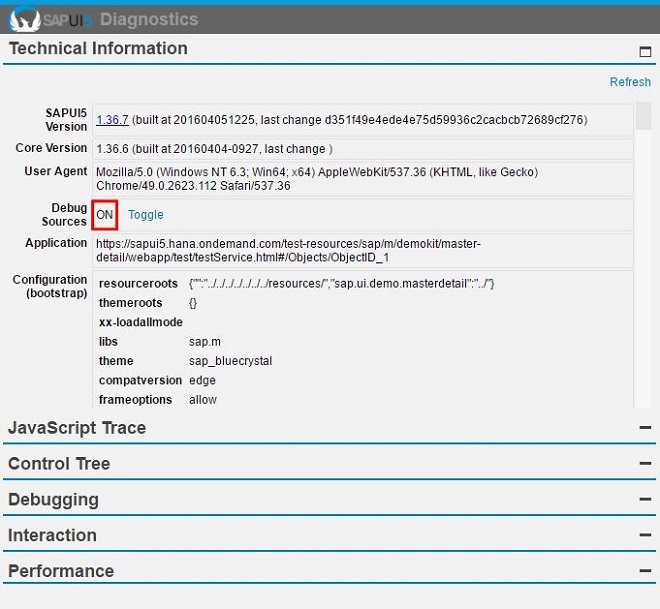Click the Debug Sources ON value

(104, 215)
